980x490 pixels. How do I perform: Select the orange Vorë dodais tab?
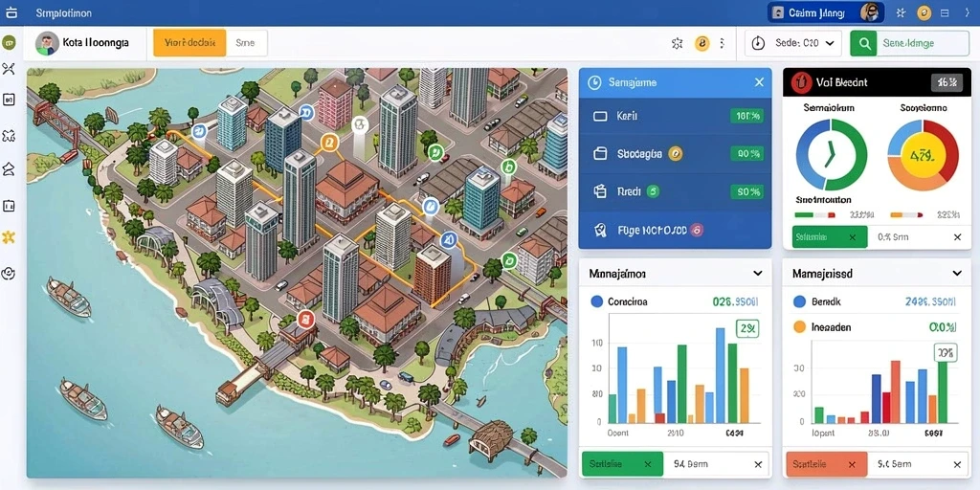pyautogui.click(x=189, y=43)
